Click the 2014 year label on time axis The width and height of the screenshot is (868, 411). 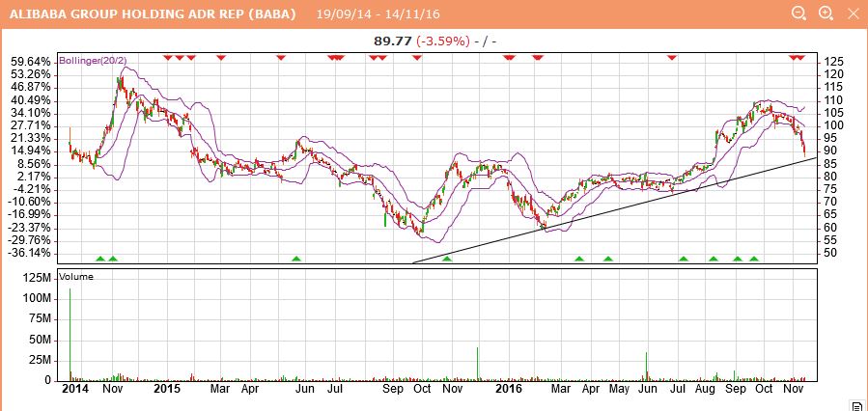coord(74,389)
